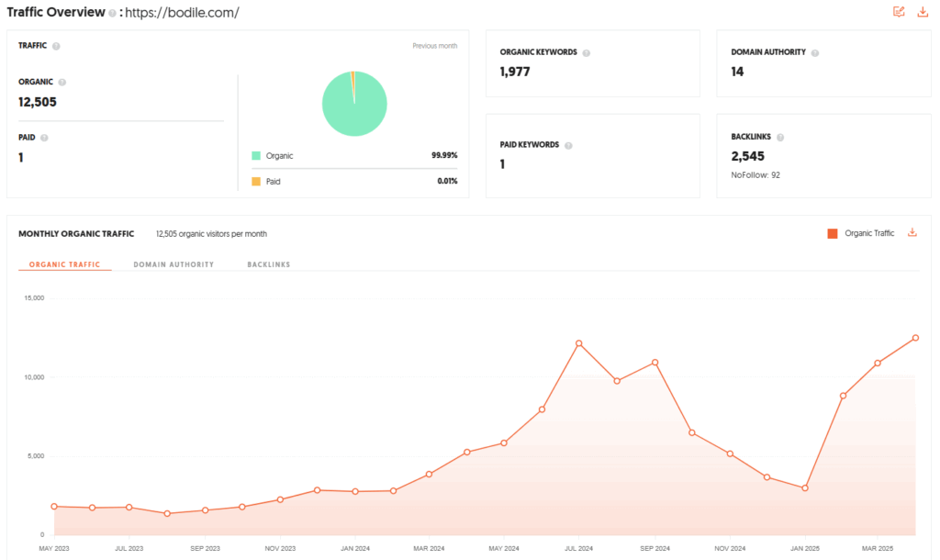Image resolution: width=940 pixels, height=560 pixels.
Task: Click the JUL 2024 peak data point
Action: click(x=579, y=343)
